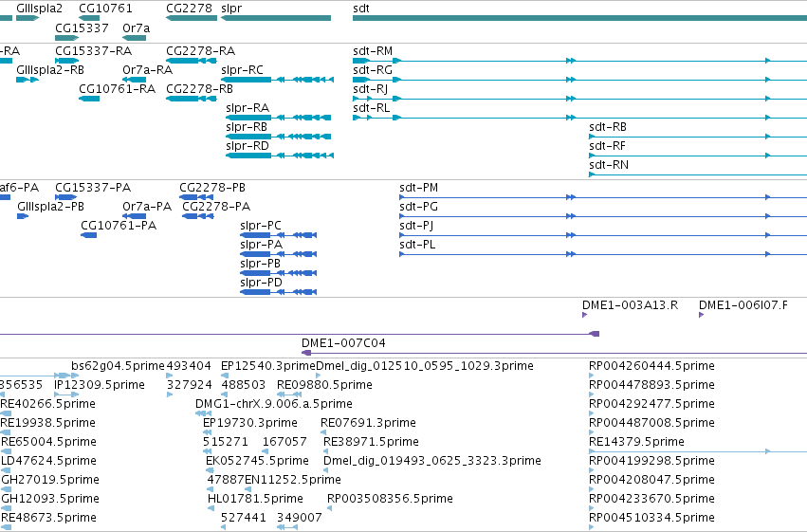Select the RP004208047.5prime marker
807x532 pixels.
tap(592, 490)
